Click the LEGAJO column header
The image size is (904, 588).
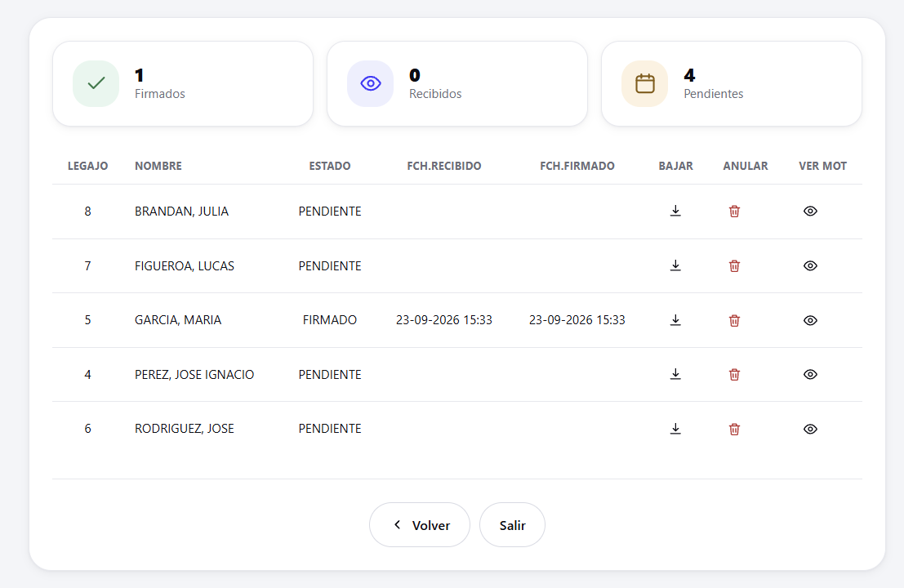pos(87,166)
